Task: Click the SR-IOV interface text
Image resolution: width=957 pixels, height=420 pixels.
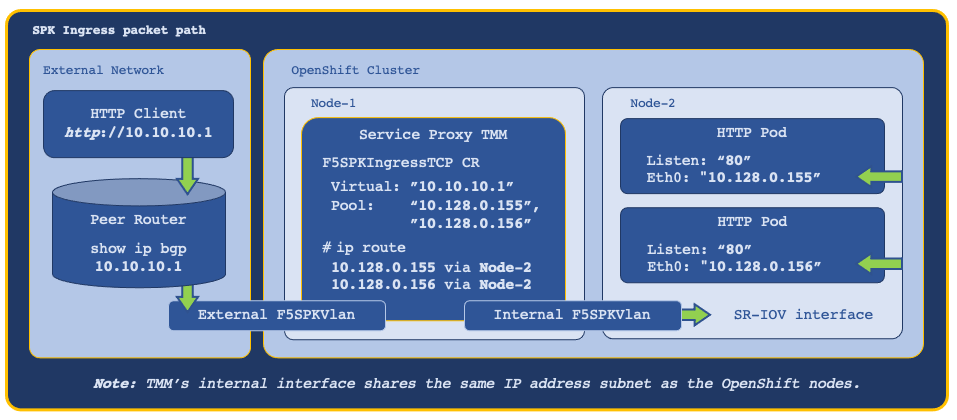Action: click(x=803, y=315)
